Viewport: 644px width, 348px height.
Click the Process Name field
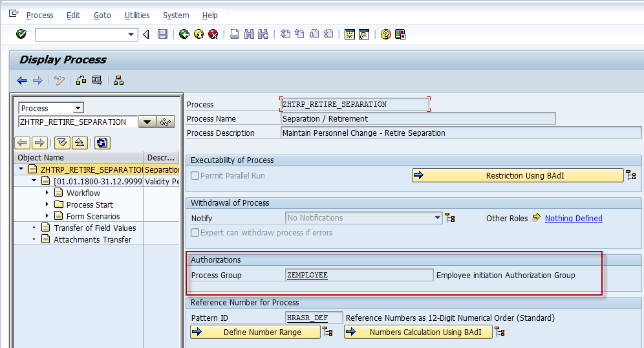coord(418,119)
